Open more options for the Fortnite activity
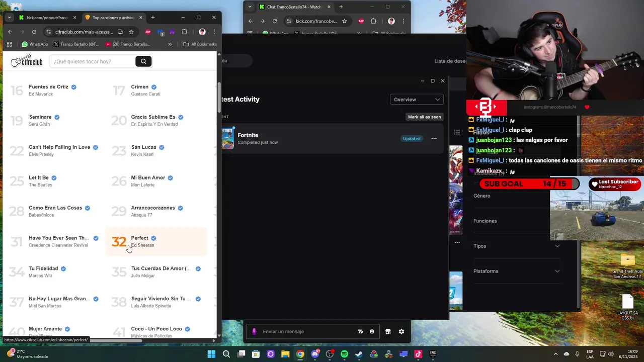This screenshot has height=362, width=644. [x=434, y=139]
